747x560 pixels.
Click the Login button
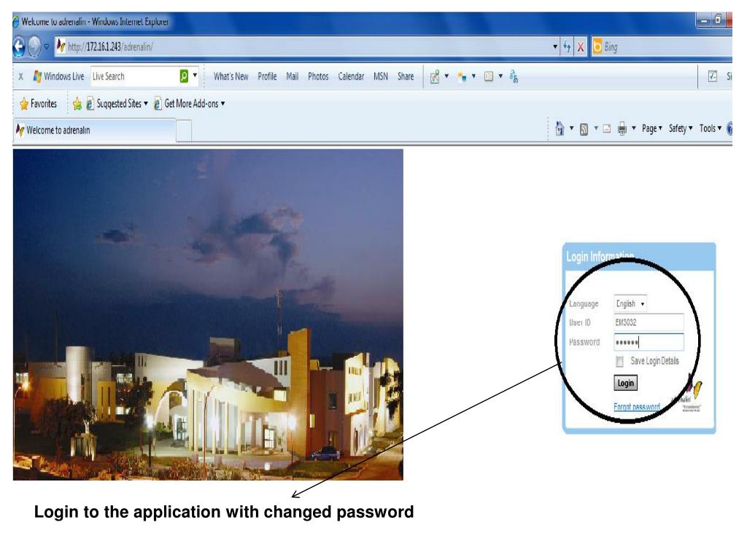click(625, 383)
